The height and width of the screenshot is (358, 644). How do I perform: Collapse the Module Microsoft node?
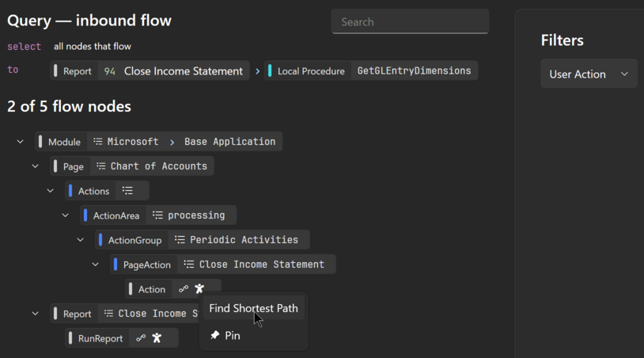pyautogui.click(x=20, y=142)
